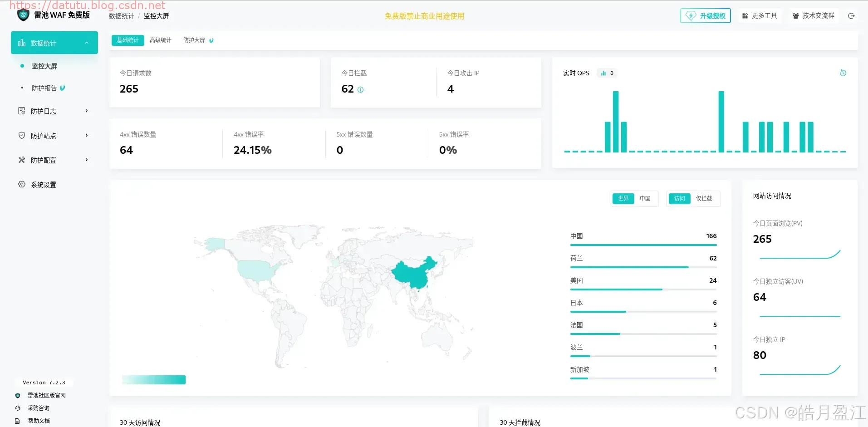Open 技术交流群 community group
Viewport: 868px width, 427px height.
point(814,16)
